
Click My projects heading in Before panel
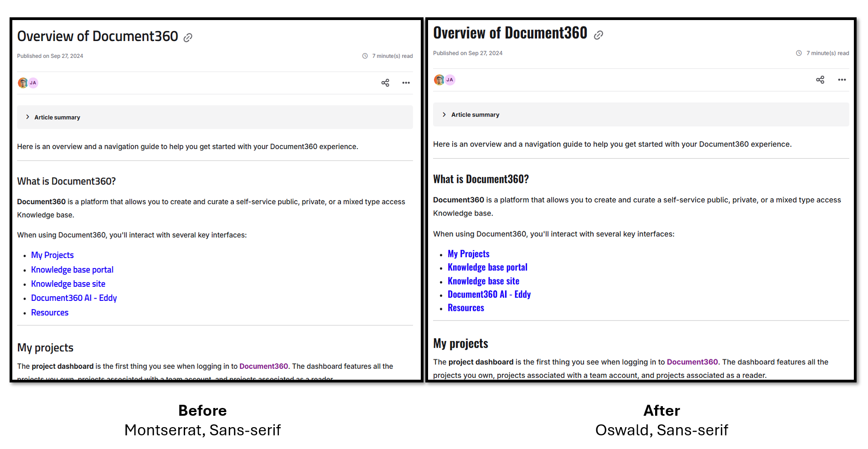point(45,348)
